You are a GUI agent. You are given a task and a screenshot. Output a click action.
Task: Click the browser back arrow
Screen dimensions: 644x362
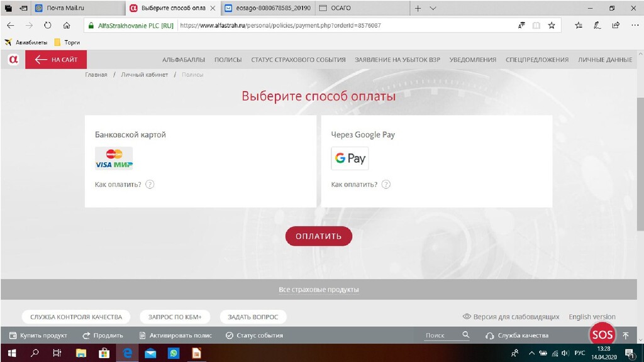pos(11,25)
